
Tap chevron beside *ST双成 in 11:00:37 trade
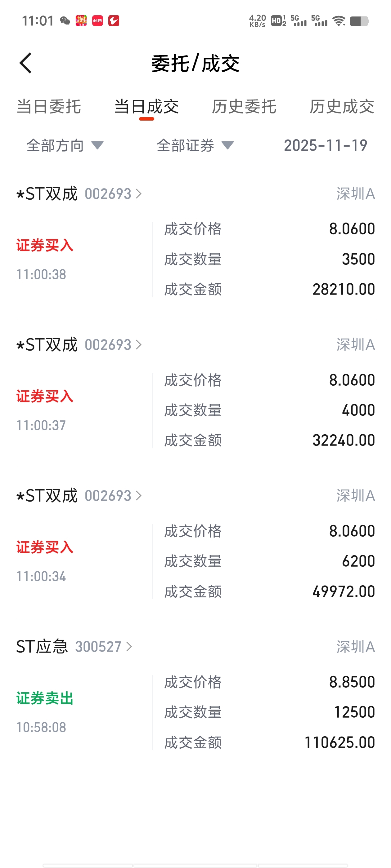(x=138, y=345)
